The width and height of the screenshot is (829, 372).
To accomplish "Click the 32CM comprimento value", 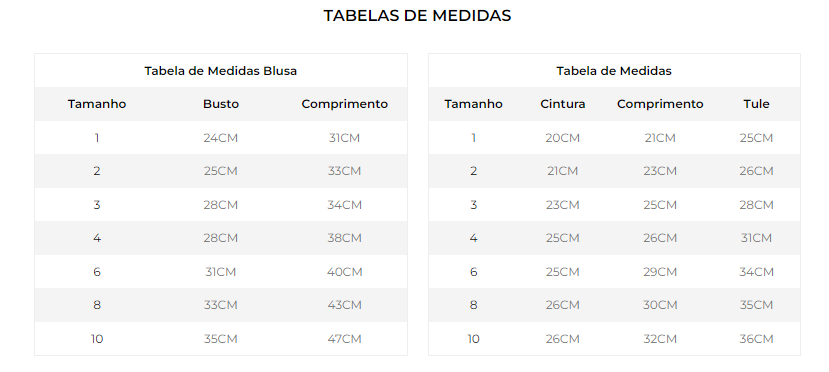I will (660, 339).
